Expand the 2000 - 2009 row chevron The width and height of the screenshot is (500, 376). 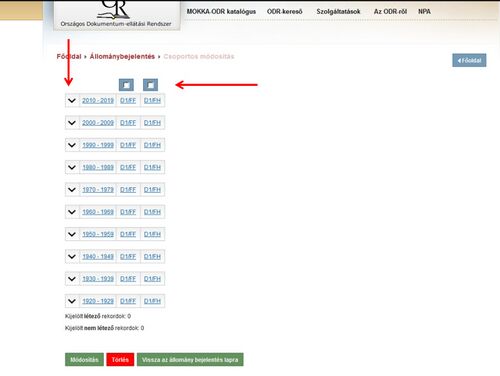point(72,123)
